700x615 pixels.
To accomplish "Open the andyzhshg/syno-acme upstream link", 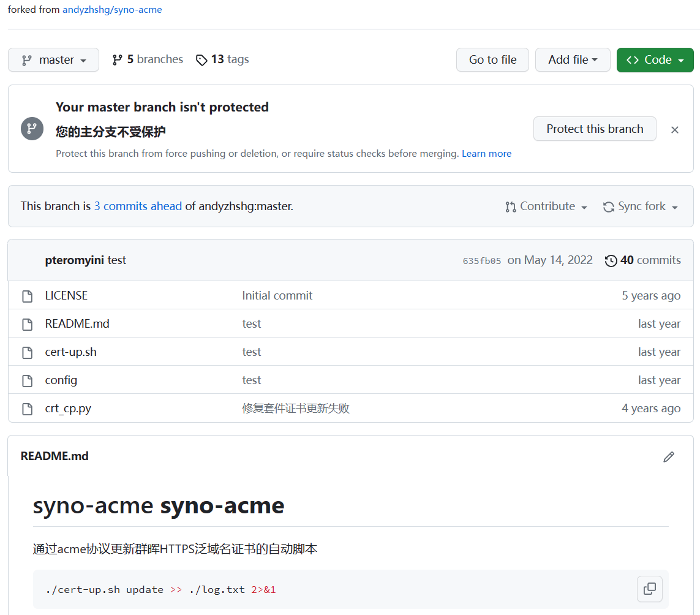I will tap(112, 10).
